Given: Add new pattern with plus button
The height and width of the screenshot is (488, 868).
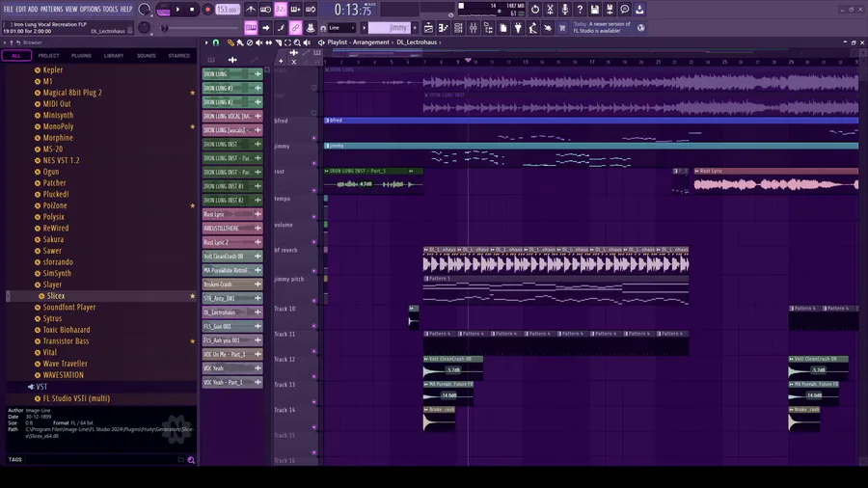Looking at the screenshot, I should 415,28.
